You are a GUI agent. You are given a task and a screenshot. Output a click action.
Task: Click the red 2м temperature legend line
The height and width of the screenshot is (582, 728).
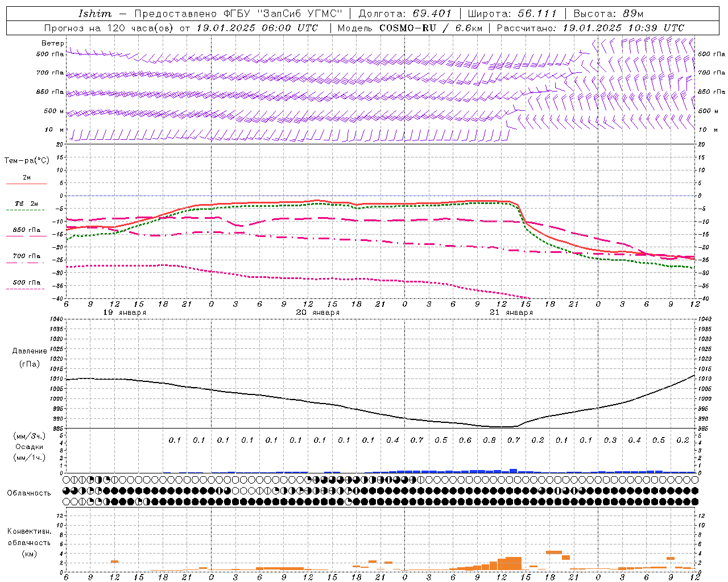(x=26, y=184)
